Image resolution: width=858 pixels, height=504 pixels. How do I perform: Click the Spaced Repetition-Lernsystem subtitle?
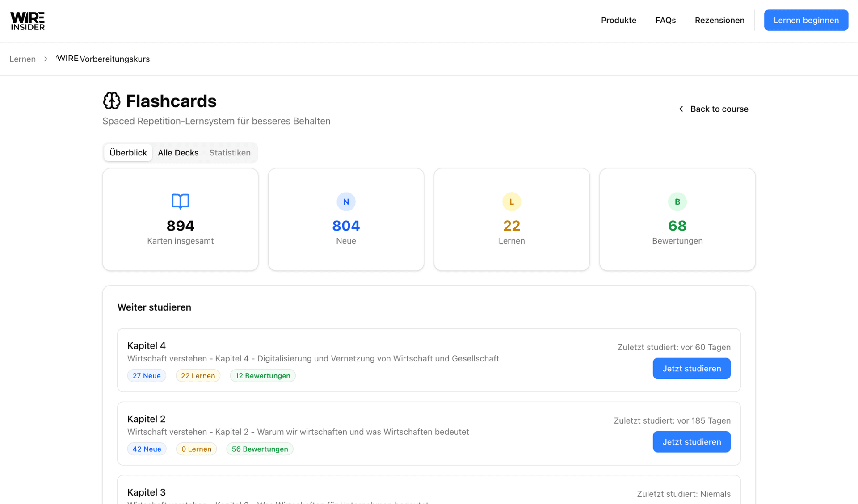coord(216,121)
